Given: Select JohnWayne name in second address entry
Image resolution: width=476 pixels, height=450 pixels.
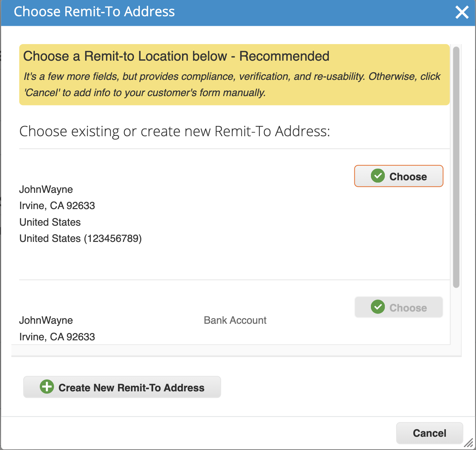Looking at the screenshot, I should click(x=46, y=320).
